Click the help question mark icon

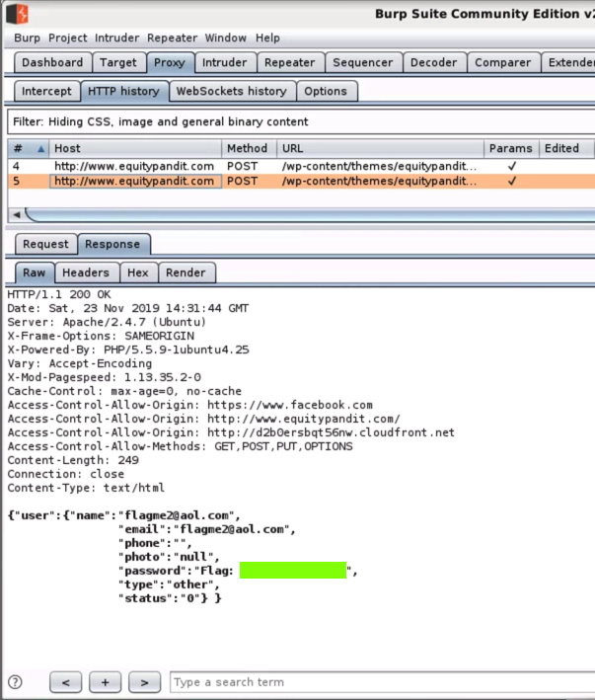[15, 681]
